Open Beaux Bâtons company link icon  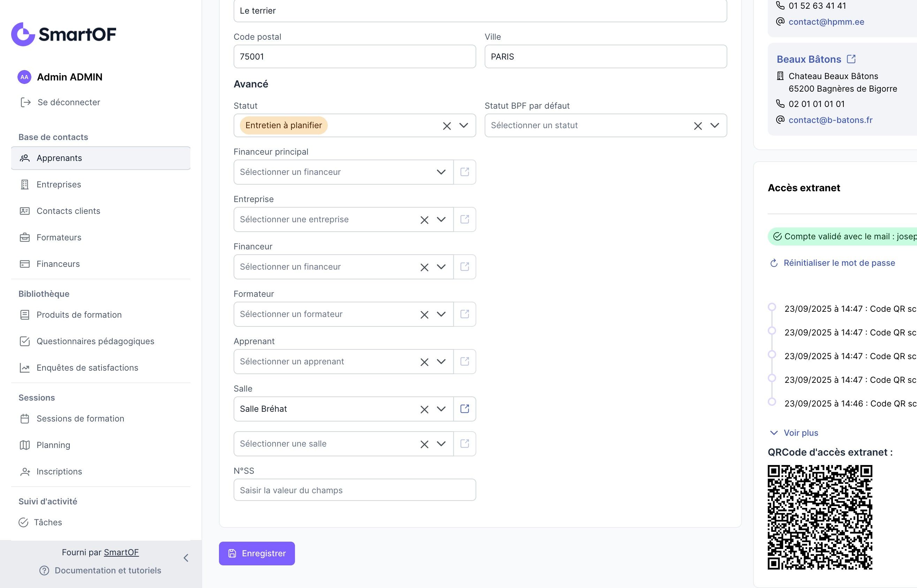pos(851,59)
